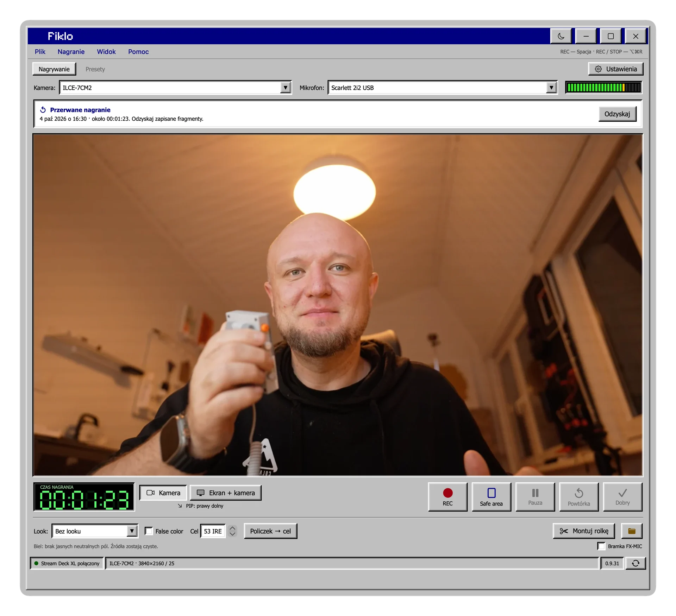Select Ekran + kamera mode

[x=225, y=493]
